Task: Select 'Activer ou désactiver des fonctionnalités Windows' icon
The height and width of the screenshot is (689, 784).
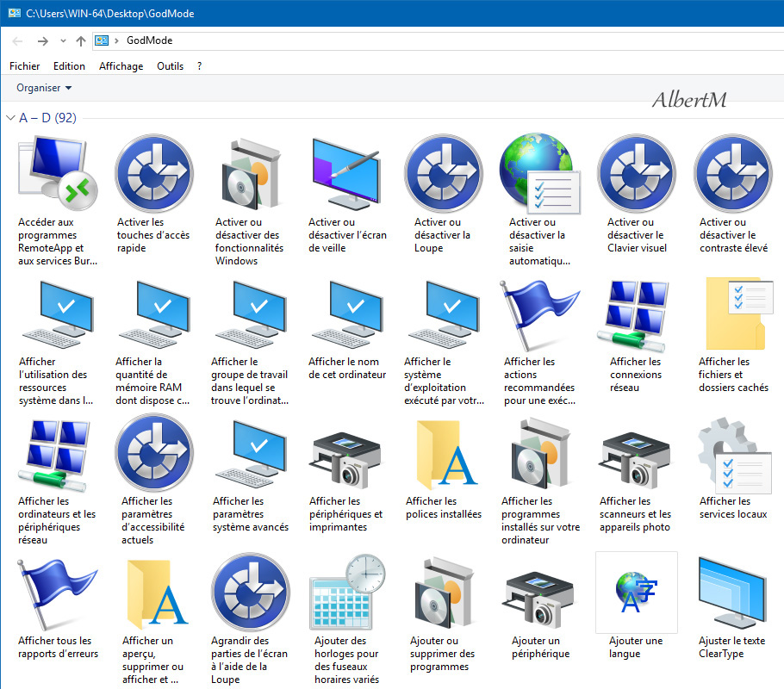Action: click(251, 174)
